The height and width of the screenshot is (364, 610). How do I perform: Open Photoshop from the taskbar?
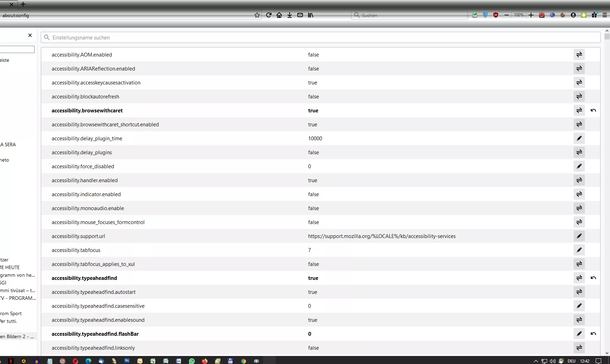127,361
